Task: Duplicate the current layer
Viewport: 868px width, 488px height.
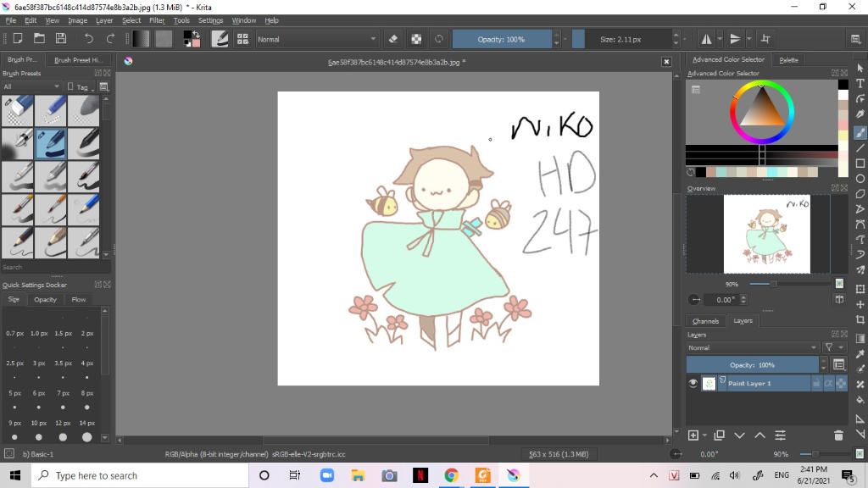Action: [719, 435]
